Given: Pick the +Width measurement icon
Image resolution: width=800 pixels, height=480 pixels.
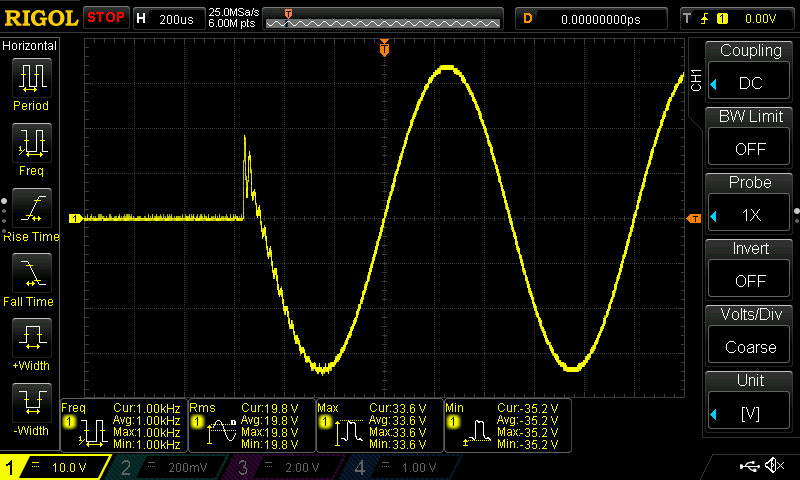Looking at the screenshot, I should tap(30, 340).
